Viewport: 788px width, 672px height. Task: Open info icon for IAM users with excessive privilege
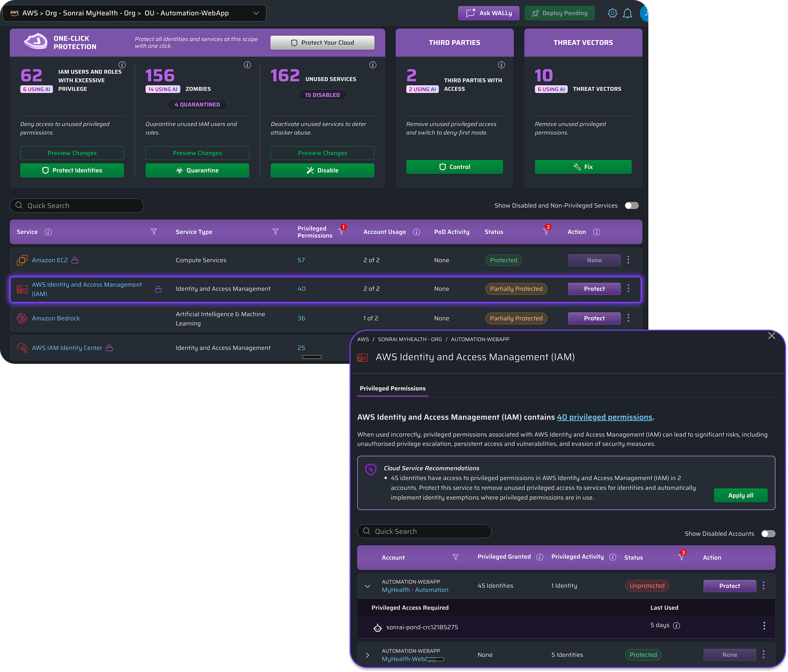tap(122, 65)
